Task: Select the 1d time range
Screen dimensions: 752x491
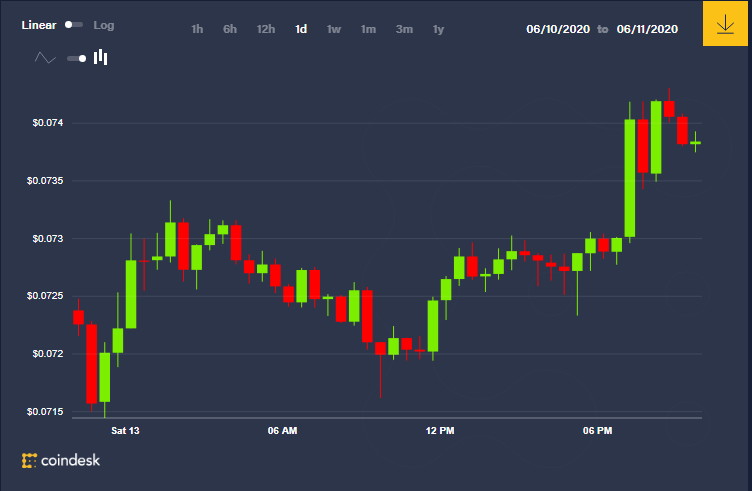Action: point(301,29)
